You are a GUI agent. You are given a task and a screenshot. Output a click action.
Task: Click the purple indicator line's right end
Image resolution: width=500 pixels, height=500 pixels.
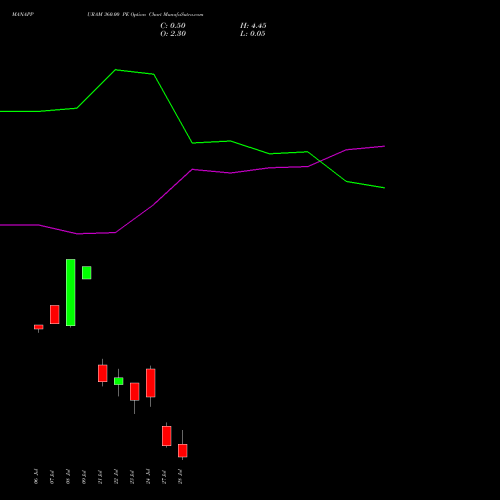point(384,146)
